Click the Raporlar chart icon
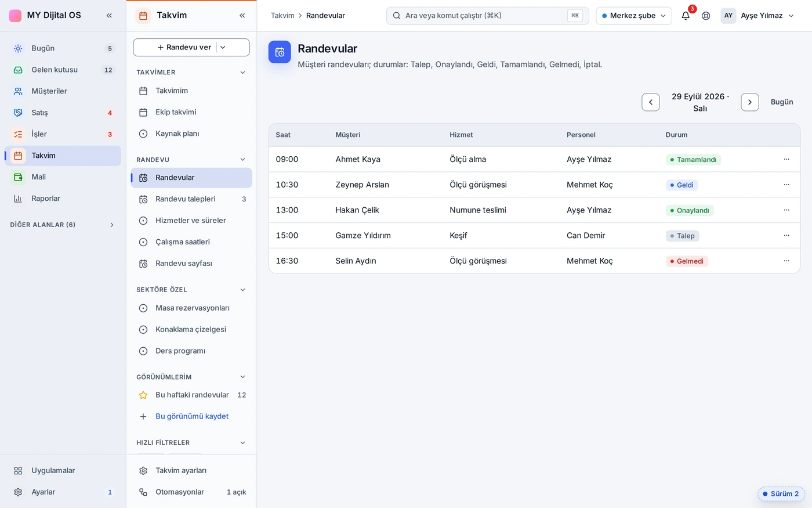The image size is (812, 508). [18, 199]
